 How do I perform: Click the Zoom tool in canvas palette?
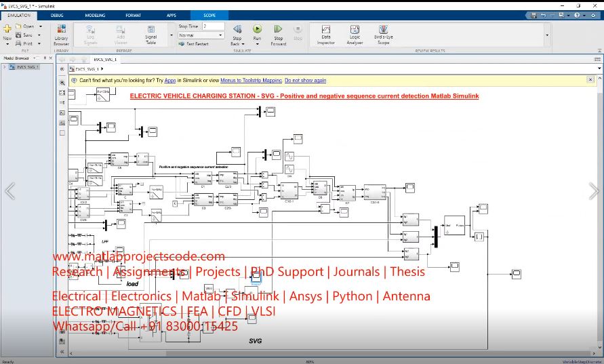pyautogui.click(x=62, y=83)
